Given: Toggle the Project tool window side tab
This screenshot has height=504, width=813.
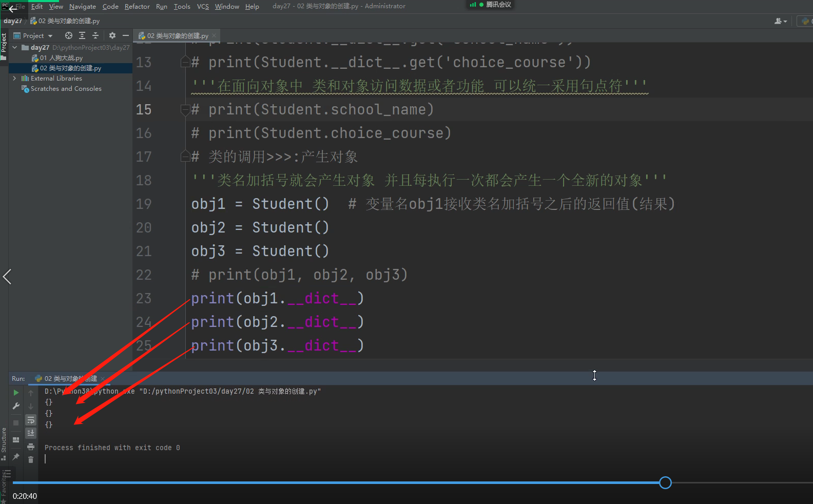Looking at the screenshot, I should point(4,46).
